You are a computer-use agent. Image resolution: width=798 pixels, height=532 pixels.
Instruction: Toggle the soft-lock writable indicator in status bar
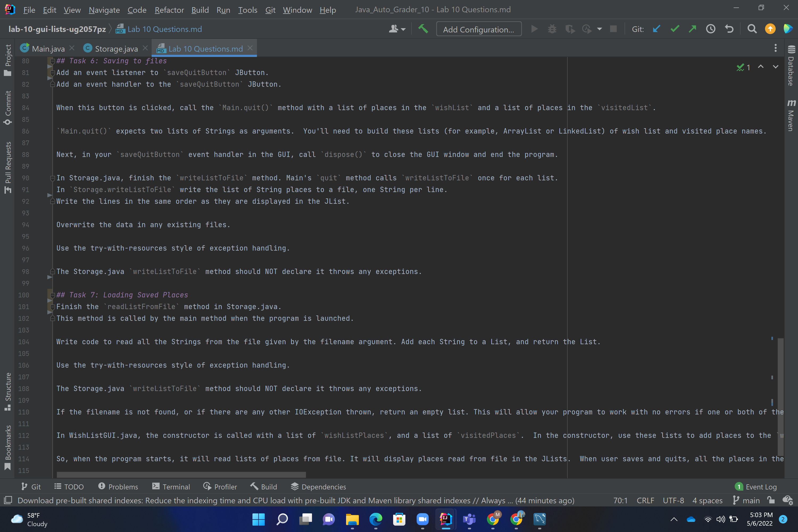[x=771, y=500]
